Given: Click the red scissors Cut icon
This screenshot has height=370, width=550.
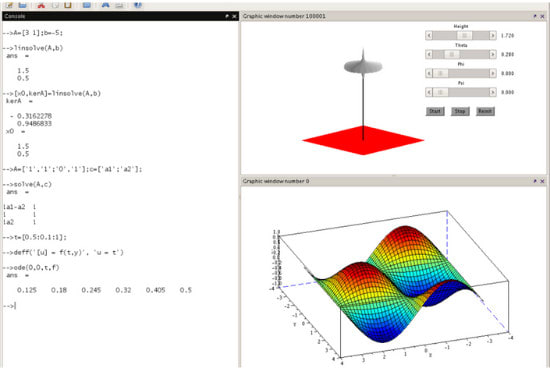Looking at the screenshot, I should click(41, 5).
